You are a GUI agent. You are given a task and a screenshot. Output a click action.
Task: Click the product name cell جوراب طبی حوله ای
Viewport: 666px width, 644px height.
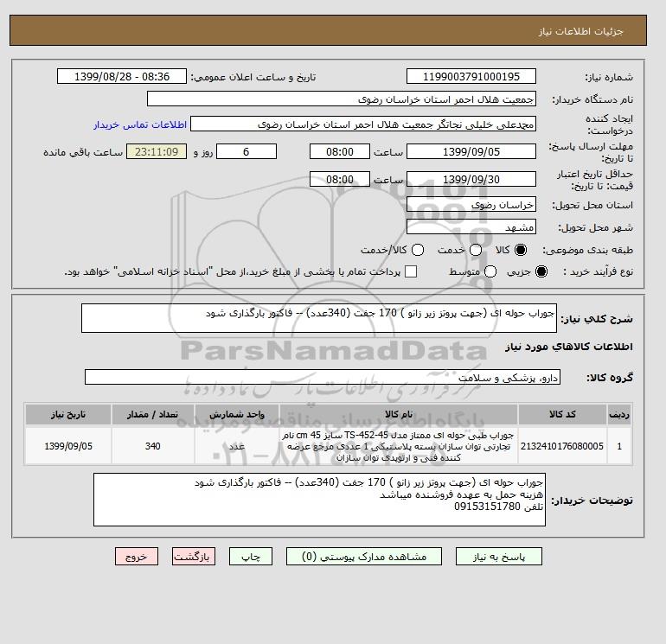[399, 446]
